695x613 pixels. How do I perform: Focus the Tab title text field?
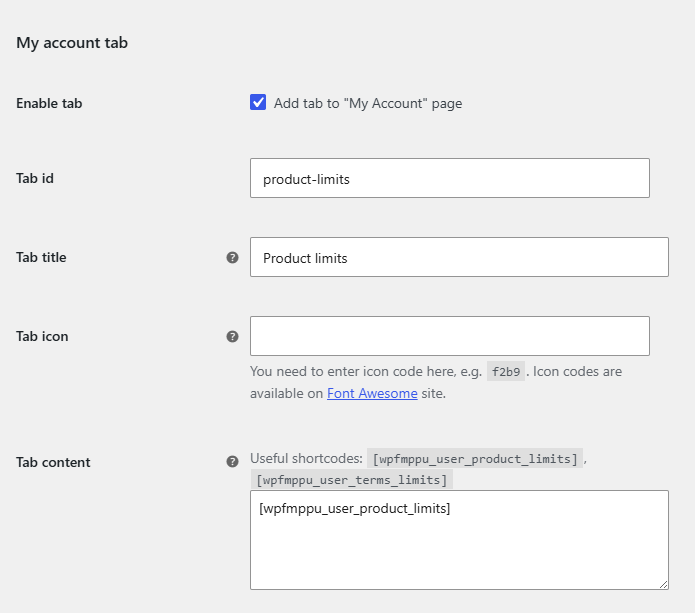pos(459,257)
